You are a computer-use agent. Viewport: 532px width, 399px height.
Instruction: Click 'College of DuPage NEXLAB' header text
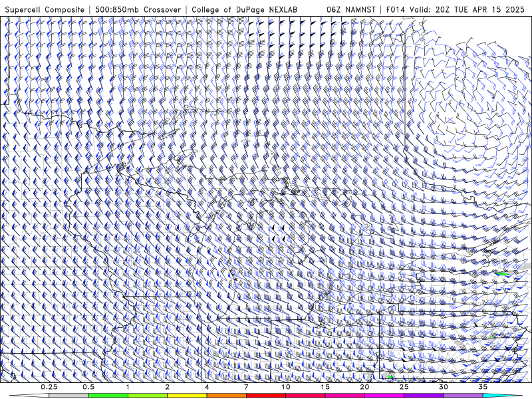244,10
